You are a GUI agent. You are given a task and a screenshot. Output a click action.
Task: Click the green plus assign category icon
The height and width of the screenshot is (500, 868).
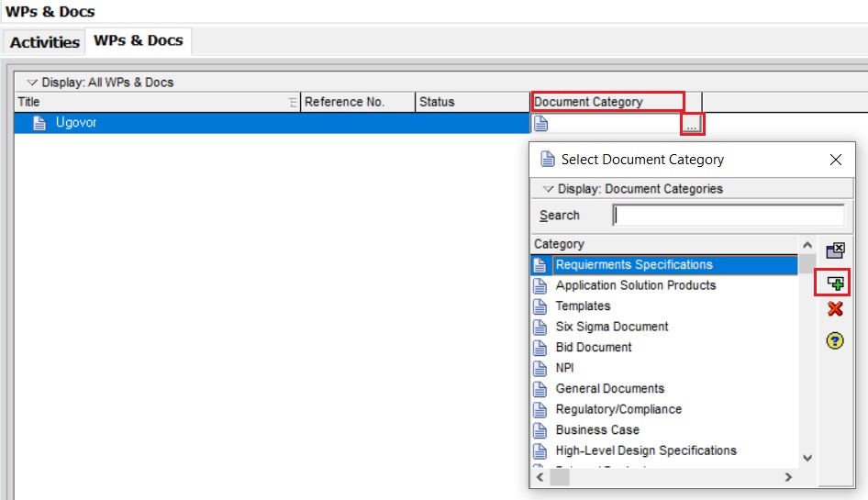[x=835, y=283]
